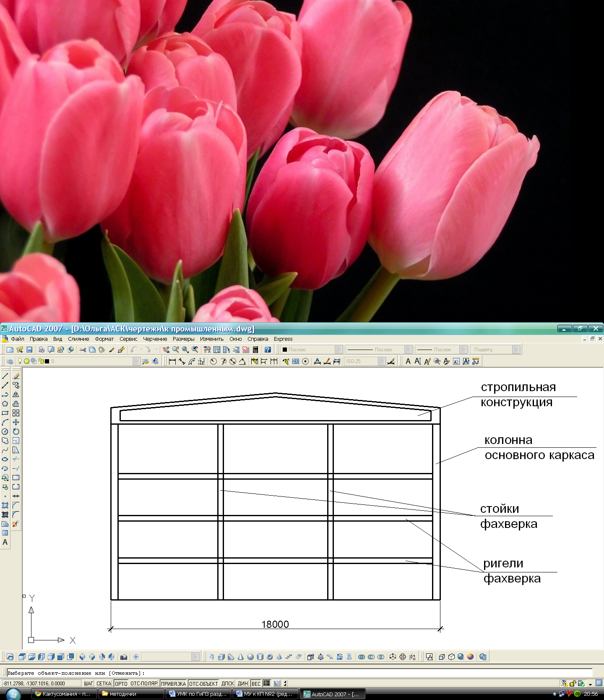This screenshot has width=604, height=700.
Task: Save the drawing with the floppy disk icon
Action: tap(29, 350)
